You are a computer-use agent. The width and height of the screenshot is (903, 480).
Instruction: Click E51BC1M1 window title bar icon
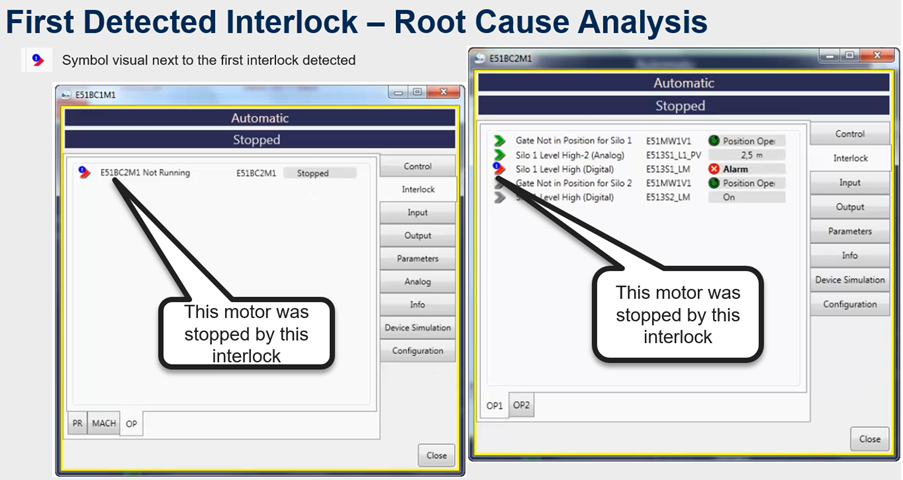pos(66,95)
